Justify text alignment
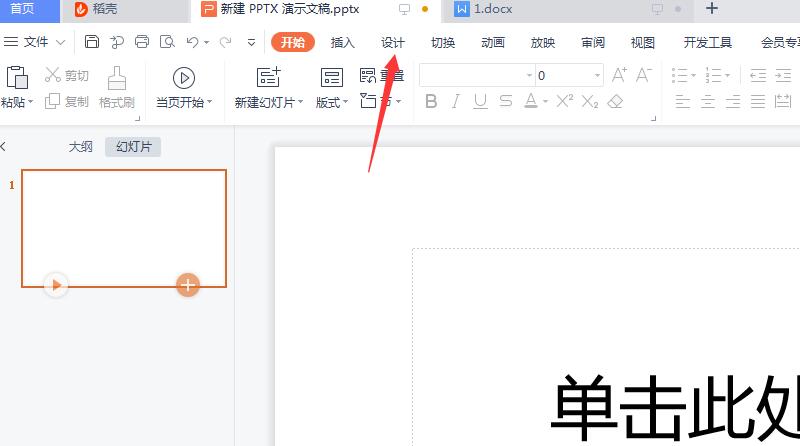Image resolution: width=800 pixels, height=446 pixels. pos(758,101)
